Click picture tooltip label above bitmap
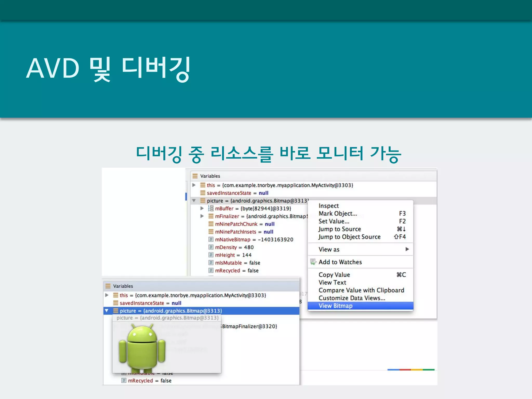The height and width of the screenshot is (399, 532). pos(168,318)
